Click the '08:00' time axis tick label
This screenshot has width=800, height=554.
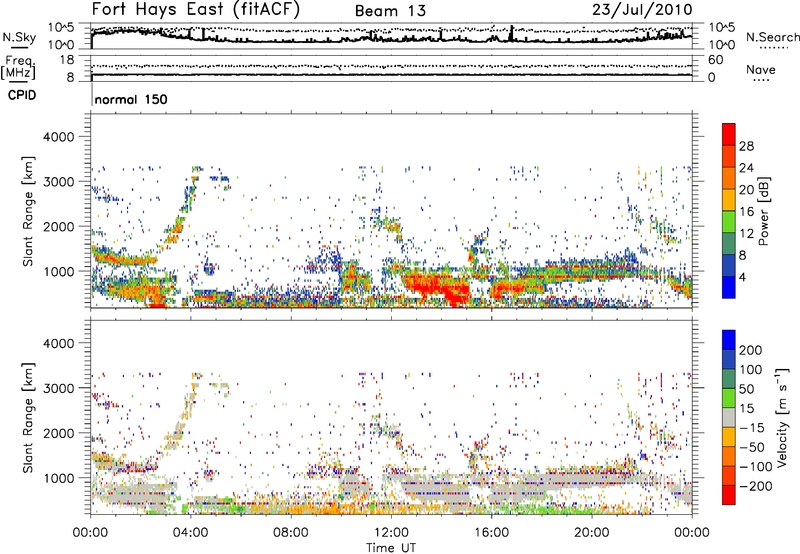pyautogui.click(x=291, y=533)
